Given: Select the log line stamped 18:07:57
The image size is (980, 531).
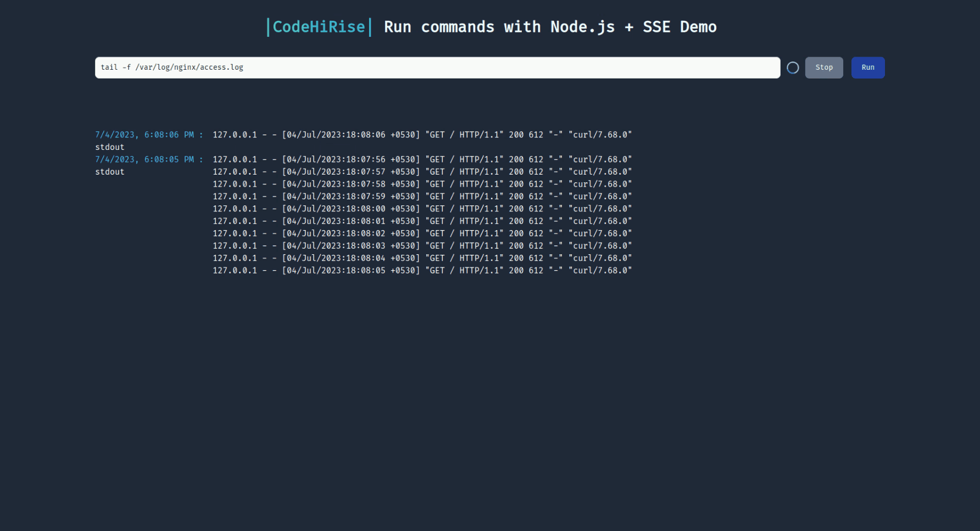Looking at the screenshot, I should click(x=422, y=172).
